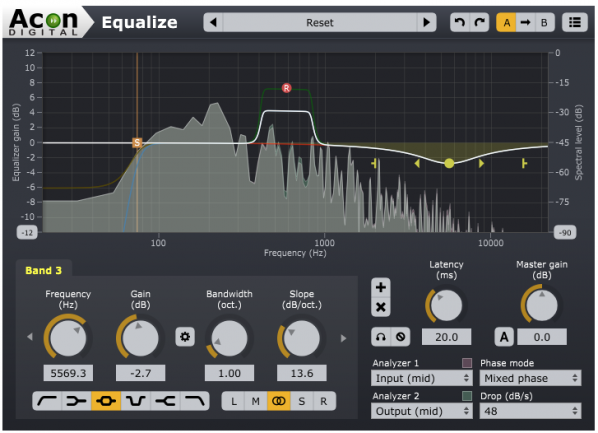Screen dimensions: 598x433
Task: Redo the last change
Action: click(479, 23)
